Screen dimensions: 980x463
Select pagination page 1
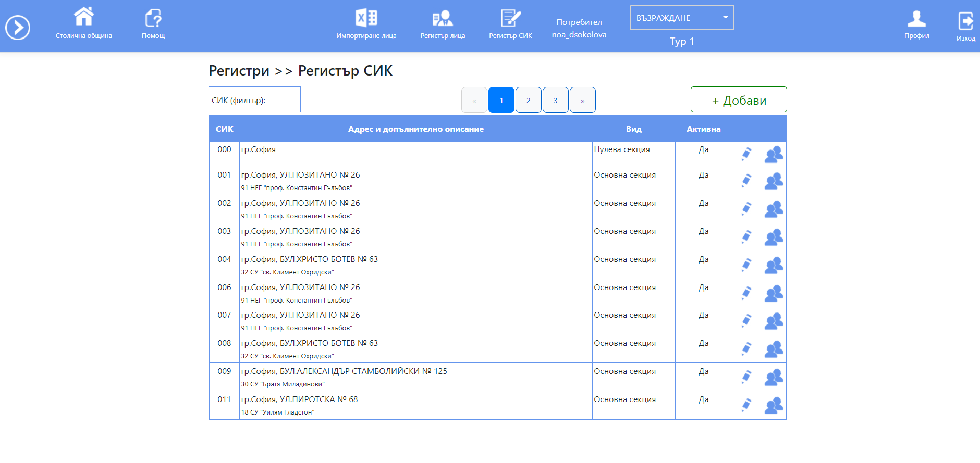coord(501,100)
